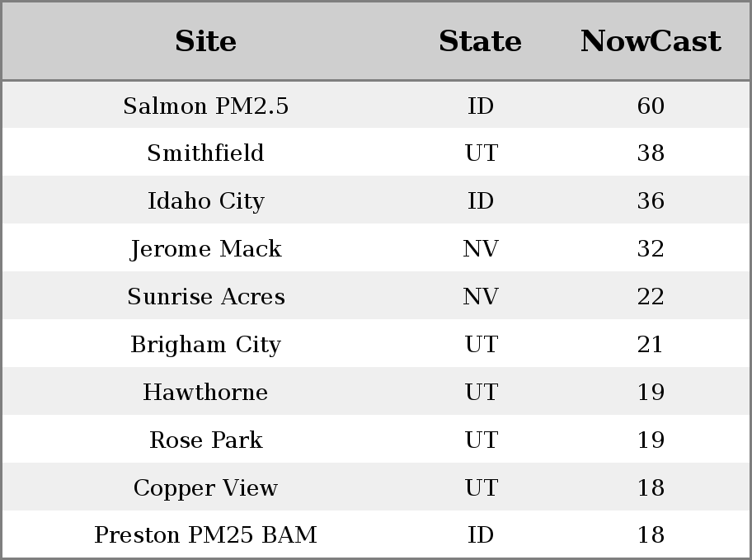Click the State column header
The image size is (752, 560).
click(x=480, y=41)
